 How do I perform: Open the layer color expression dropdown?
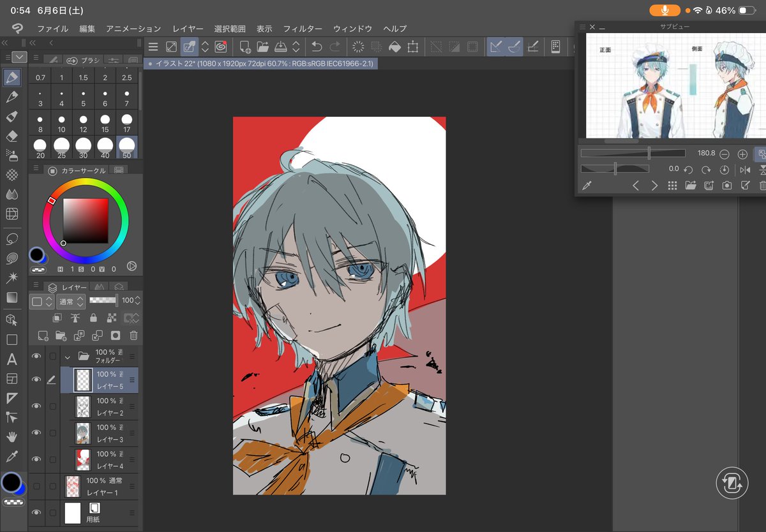pos(41,301)
